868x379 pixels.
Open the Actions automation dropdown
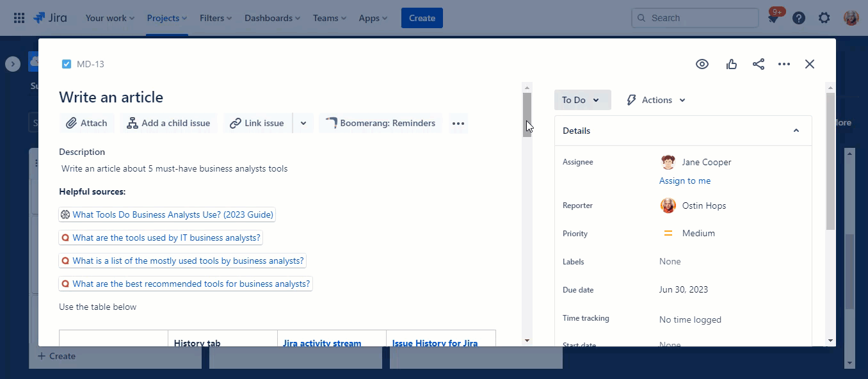656,100
